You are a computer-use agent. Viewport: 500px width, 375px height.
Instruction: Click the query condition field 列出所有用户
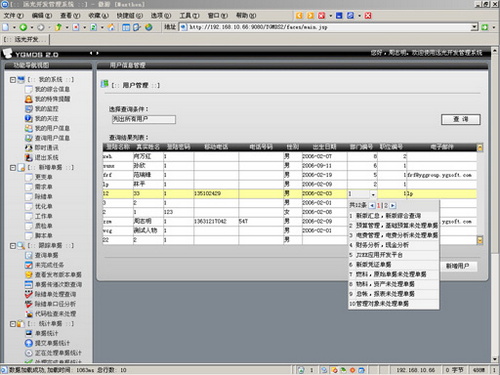[x=144, y=119]
